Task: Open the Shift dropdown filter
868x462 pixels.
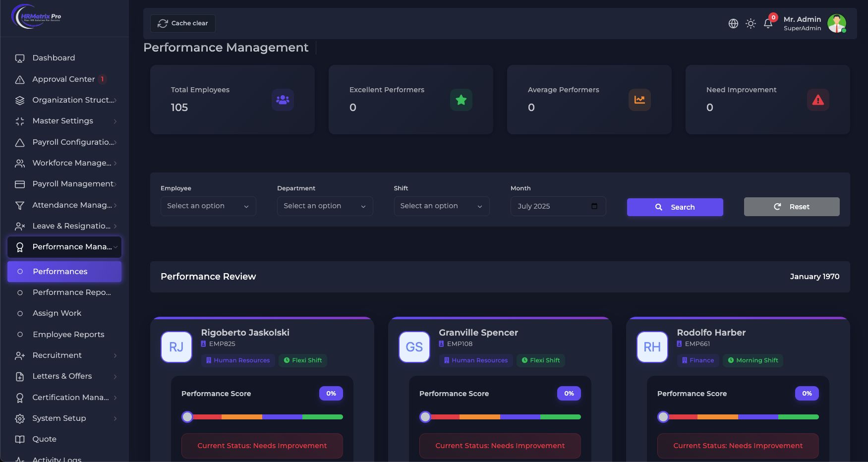Action: tap(441, 206)
